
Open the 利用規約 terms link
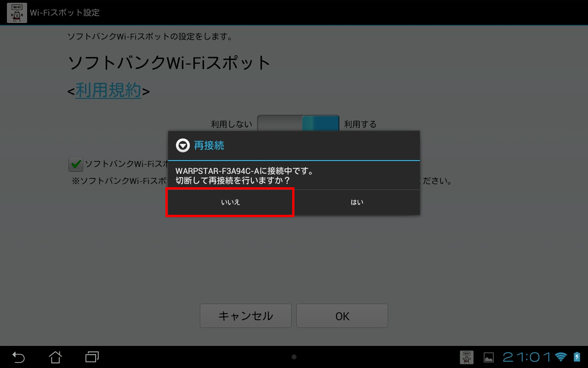point(108,91)
